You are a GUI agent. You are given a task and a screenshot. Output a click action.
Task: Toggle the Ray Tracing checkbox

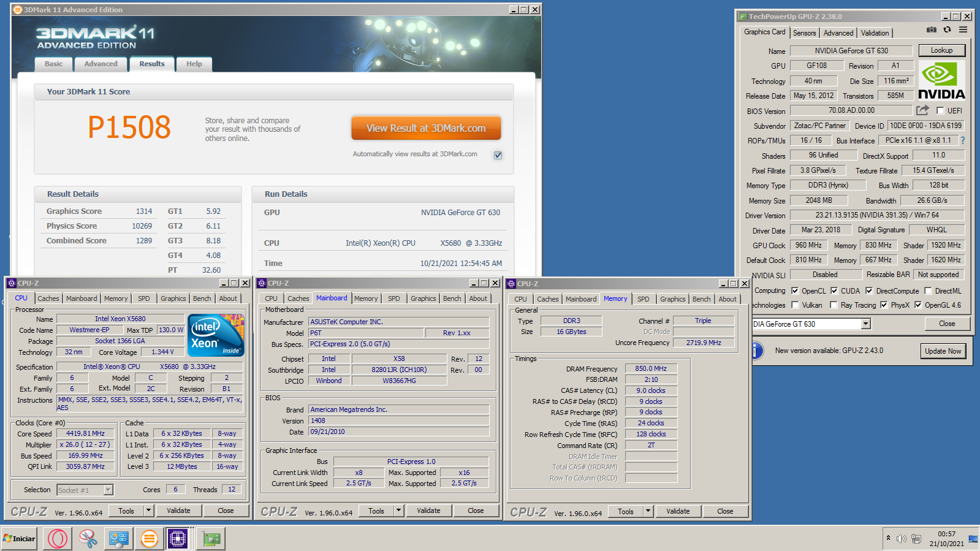[834, 305]
